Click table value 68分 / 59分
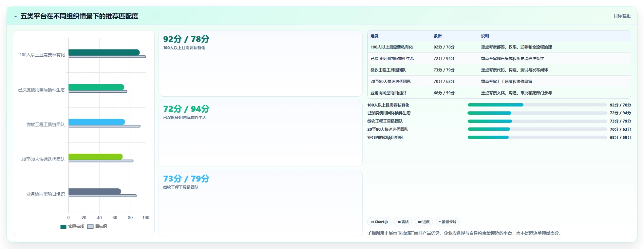 click(x=444, y=93)
